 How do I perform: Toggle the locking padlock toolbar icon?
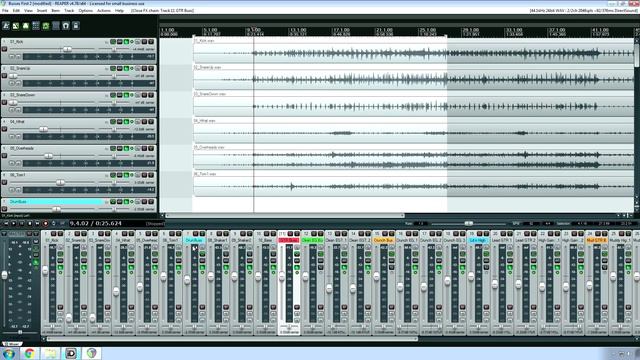(76, 26)
